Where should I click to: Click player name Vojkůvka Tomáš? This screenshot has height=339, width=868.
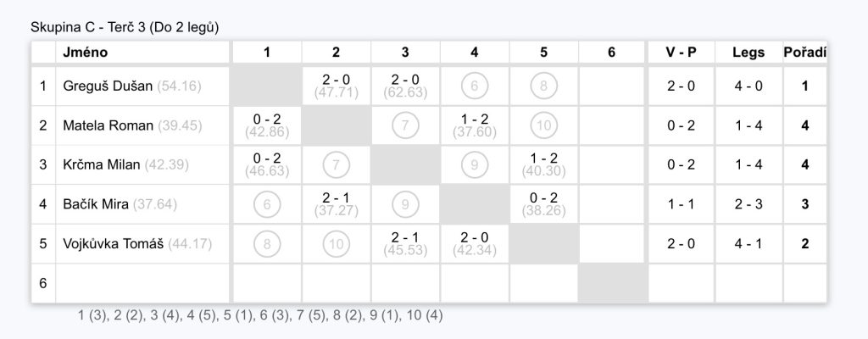coord(113,244)
